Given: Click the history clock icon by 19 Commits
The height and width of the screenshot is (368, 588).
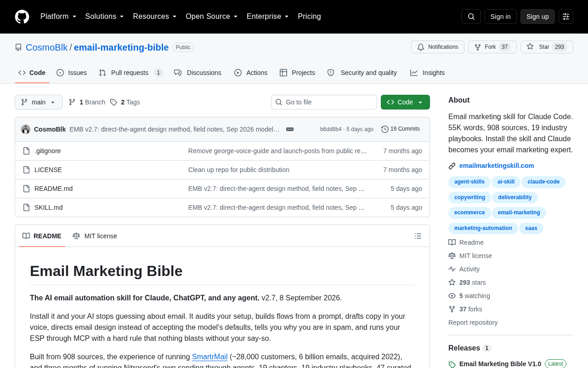Looking at the screenshot, I should pyautogui.click(x=385, y=129).
